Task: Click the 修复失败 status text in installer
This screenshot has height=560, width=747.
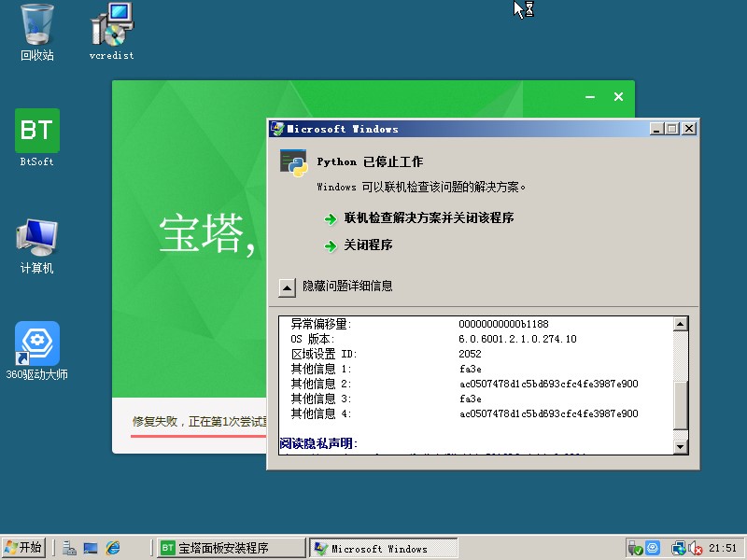Action: (x=199, y=422)
